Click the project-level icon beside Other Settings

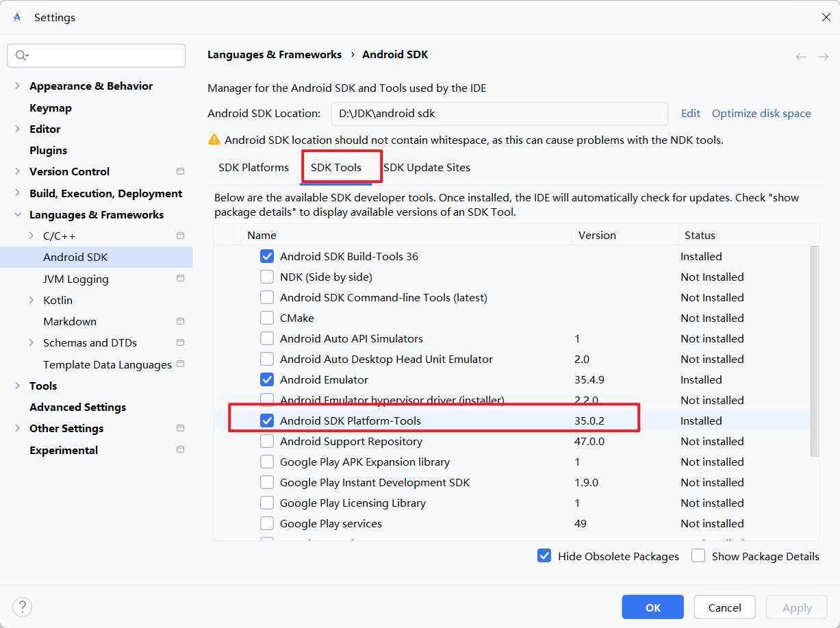pos(181,428)
